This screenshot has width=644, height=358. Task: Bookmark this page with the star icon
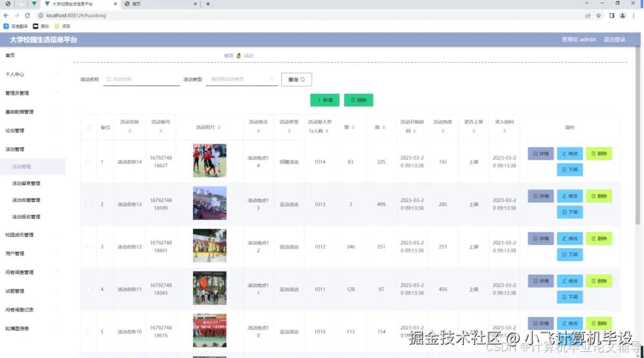tap(599, 16)
